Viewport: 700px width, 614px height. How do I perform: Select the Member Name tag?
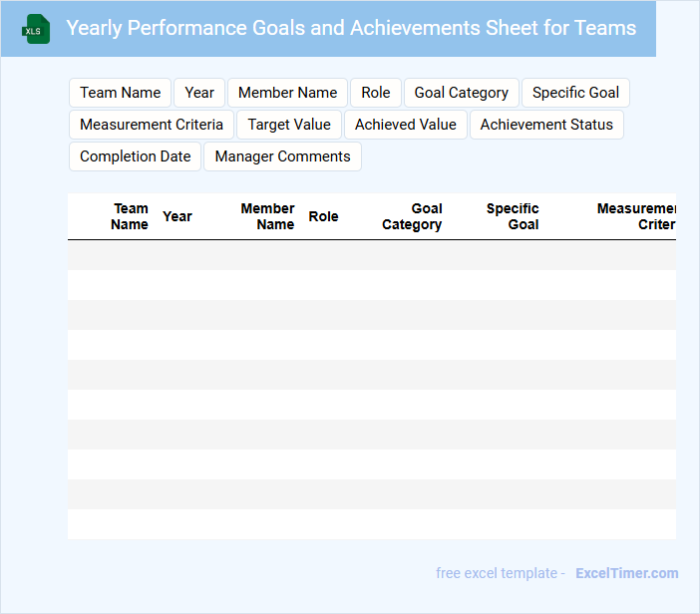287,93
